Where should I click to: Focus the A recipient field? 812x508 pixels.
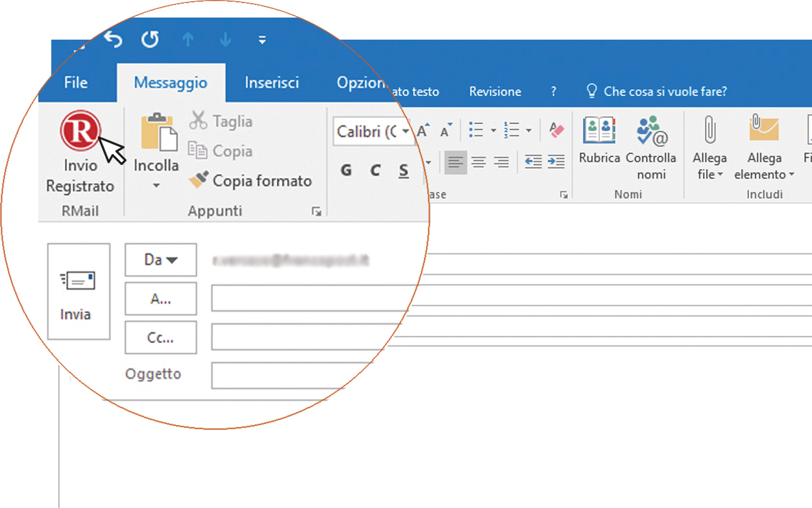coord(511,298)
